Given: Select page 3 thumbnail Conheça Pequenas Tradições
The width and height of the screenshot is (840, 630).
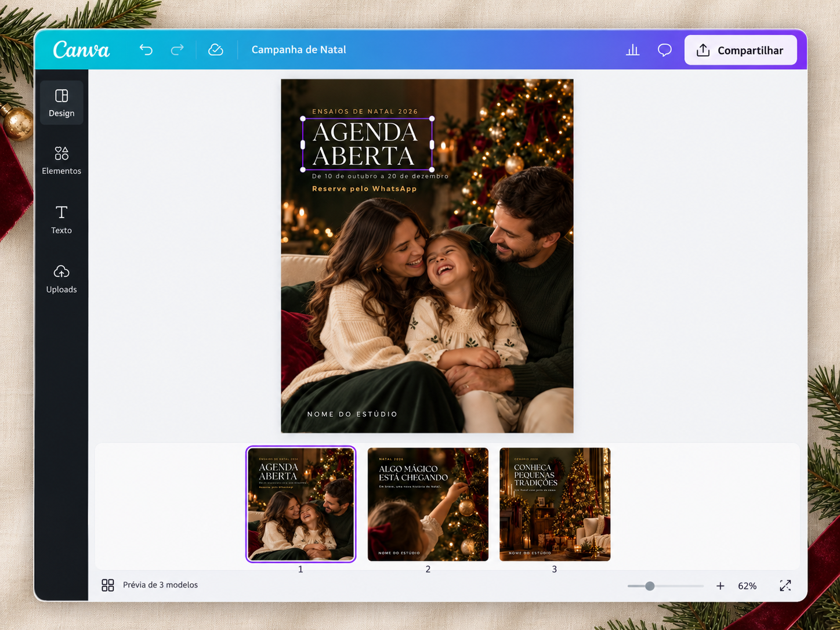Looking at the screenshot, I should coord(555,504).
